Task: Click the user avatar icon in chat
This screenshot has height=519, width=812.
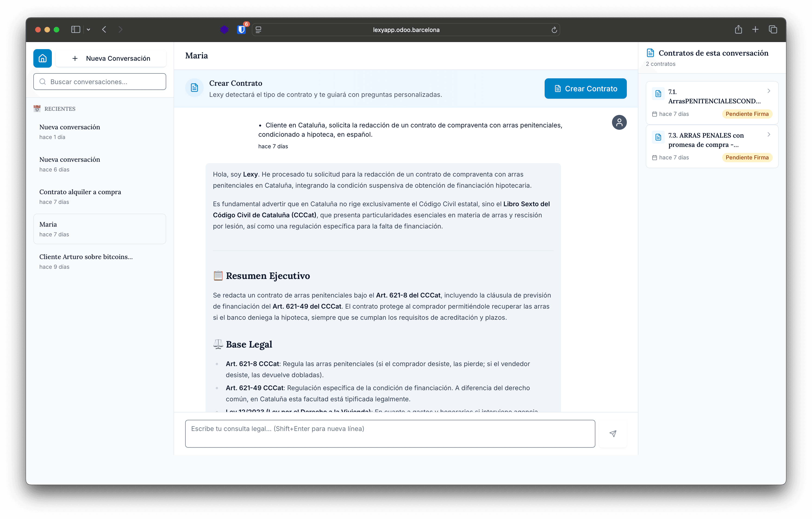Action: [x=619, y=122]
